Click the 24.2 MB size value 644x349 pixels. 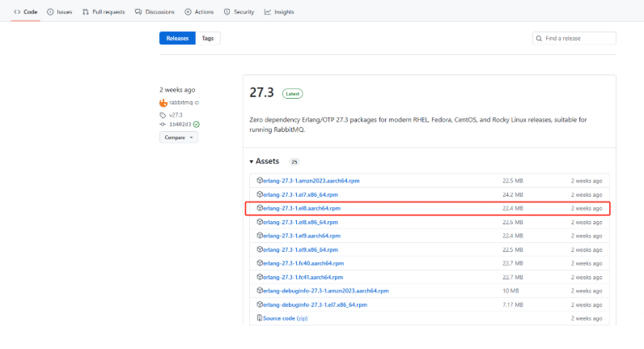pos(513,195)
